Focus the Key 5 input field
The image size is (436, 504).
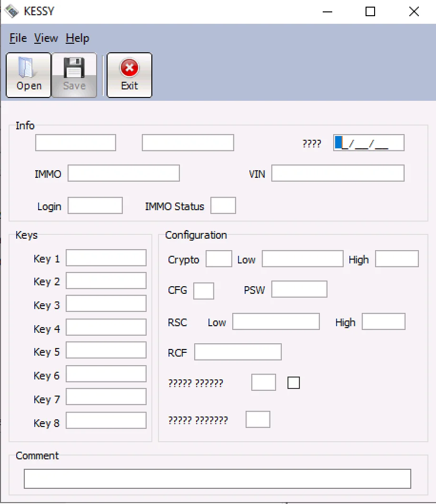pos(106,350)
